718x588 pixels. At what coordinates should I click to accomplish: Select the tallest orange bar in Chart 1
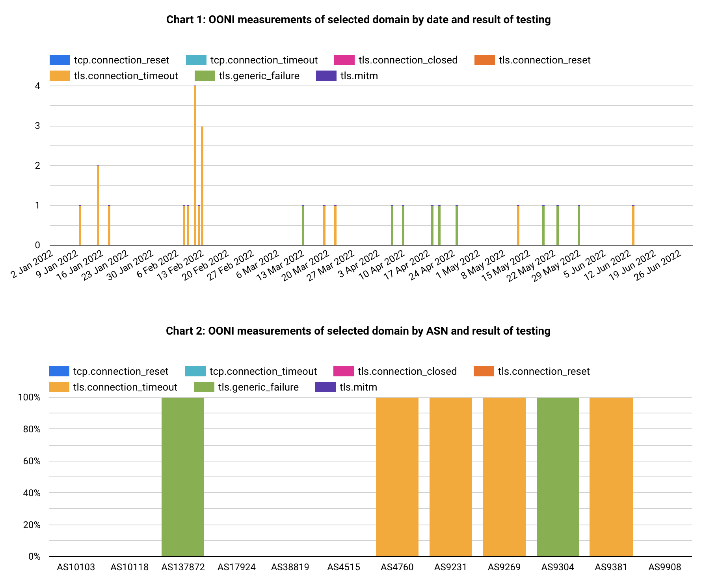click(195, 166)
